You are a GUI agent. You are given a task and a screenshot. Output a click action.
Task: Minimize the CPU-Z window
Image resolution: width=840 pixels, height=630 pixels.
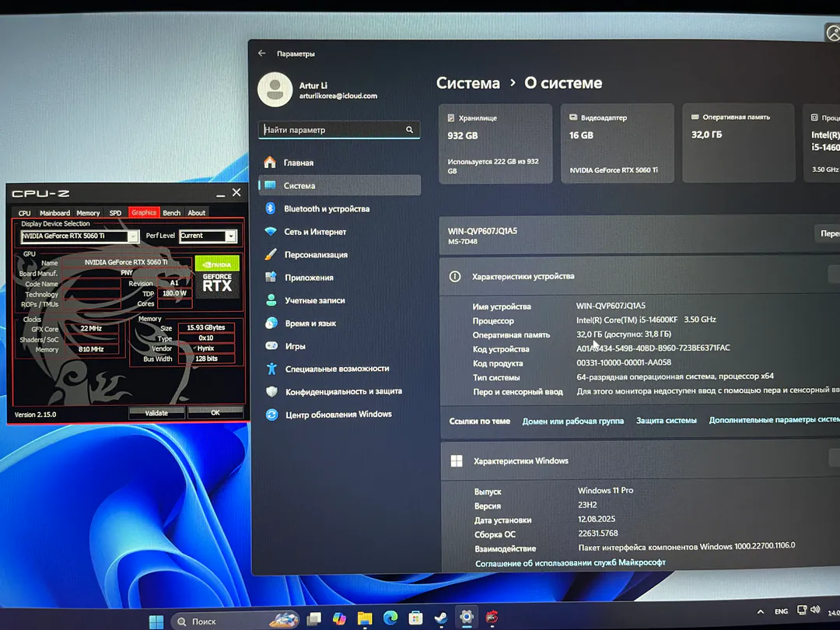point(220,194)
